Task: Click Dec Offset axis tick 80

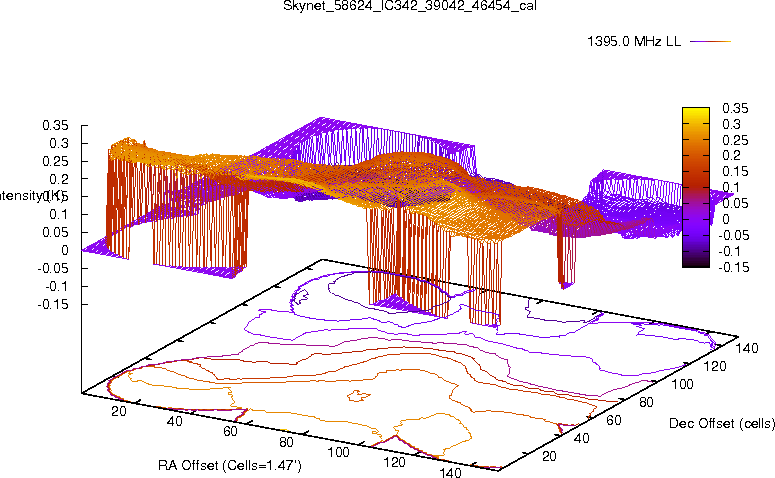Action: pos(646,403)
